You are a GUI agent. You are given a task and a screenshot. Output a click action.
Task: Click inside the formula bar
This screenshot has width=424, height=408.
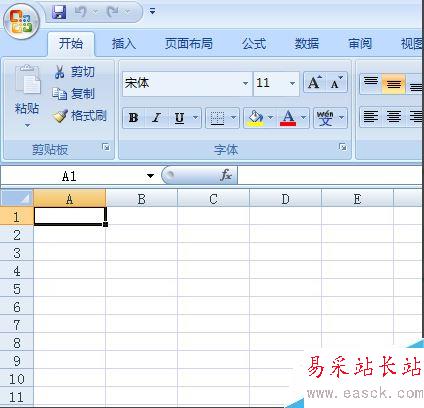pos(330,176)
